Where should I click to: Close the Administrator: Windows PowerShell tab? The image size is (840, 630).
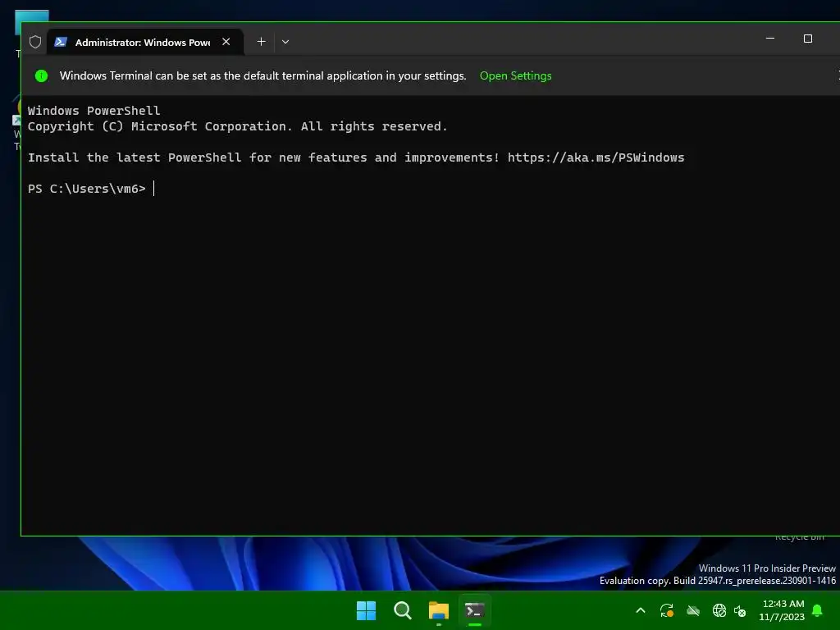[x=226, y=42]
